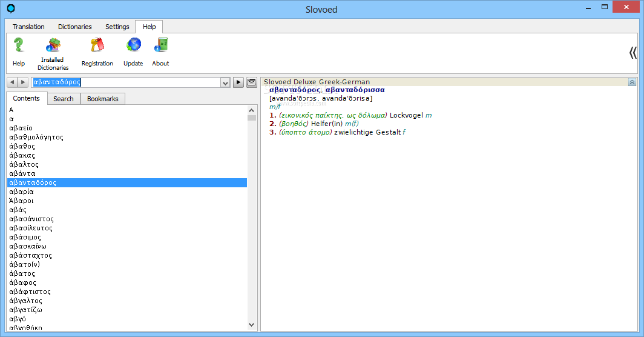
Task: Select the entry 'αβαρία'
Action: [x=127, y=192]
